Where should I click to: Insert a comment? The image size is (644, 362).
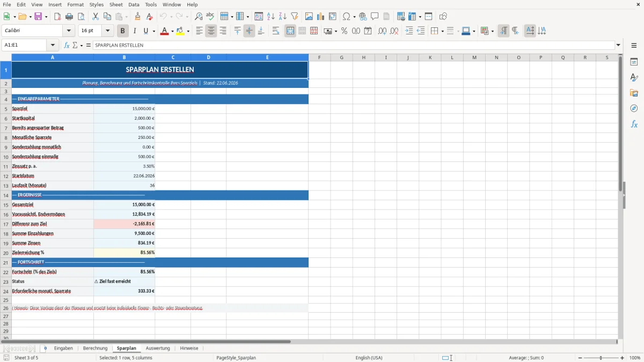coord(375,17)
